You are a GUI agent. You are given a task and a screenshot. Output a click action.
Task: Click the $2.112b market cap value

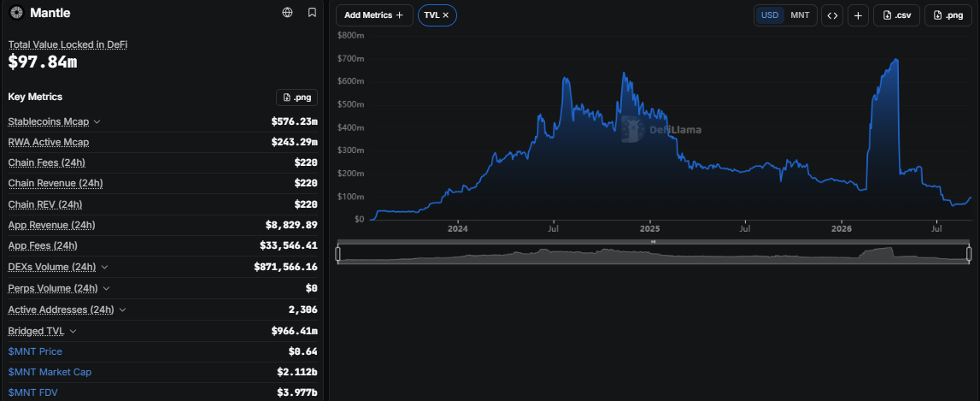point(297,372)
